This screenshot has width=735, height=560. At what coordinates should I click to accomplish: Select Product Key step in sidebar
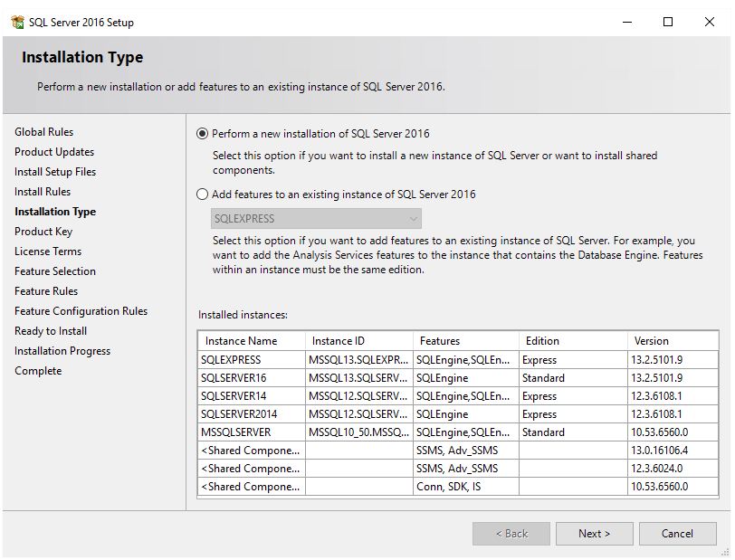click(43, 232)
